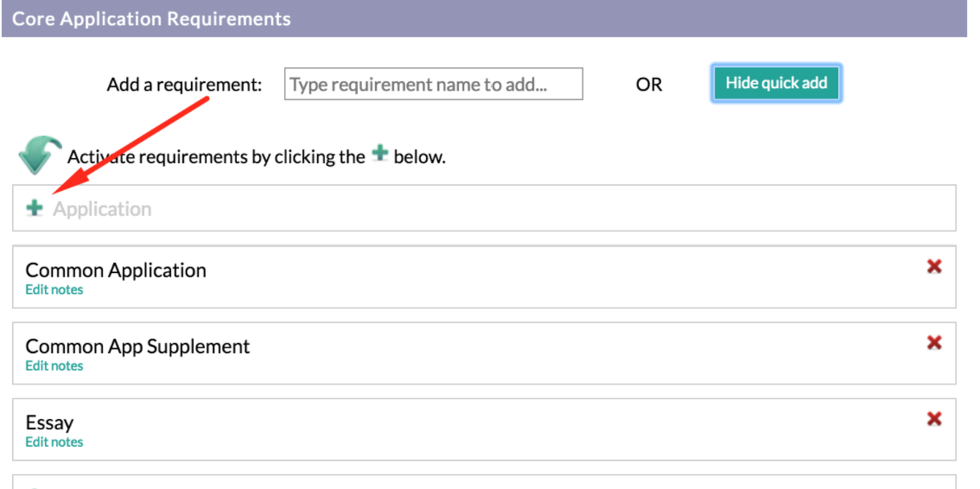
Task: Select the greyed-out Application requirement label
Action: 102,208
